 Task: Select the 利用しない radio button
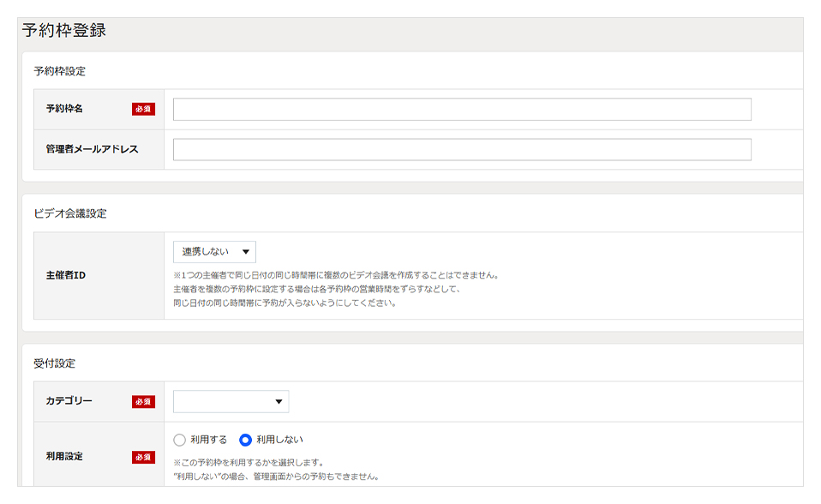click(245, 440)
